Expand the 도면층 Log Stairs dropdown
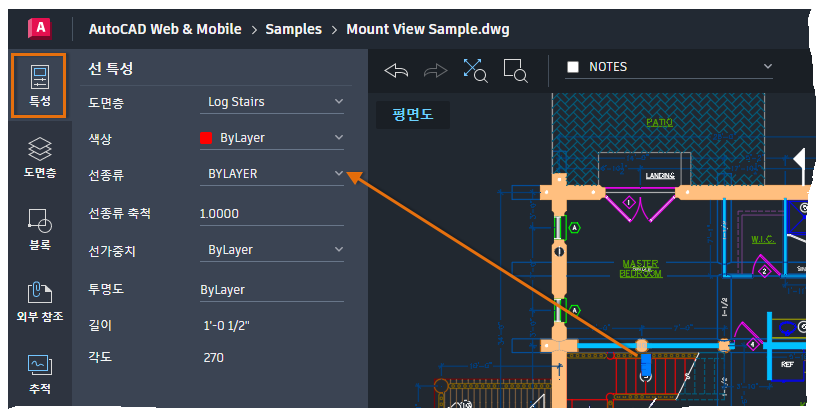 272,102
